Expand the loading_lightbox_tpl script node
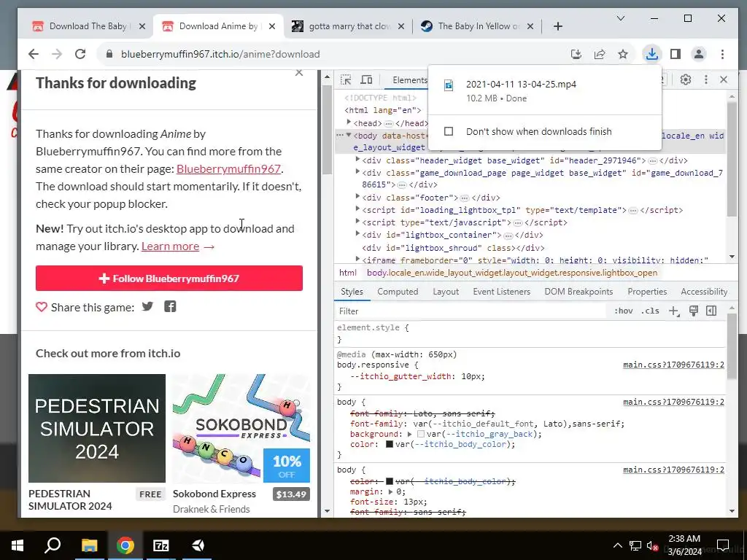Image resolution: width=747 pixels, height=560 pixels. 357,209
